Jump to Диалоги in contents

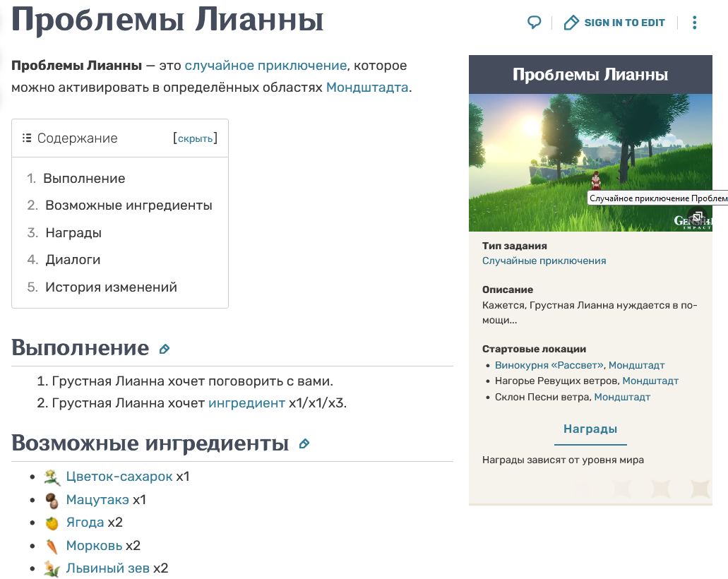[73, 260]
